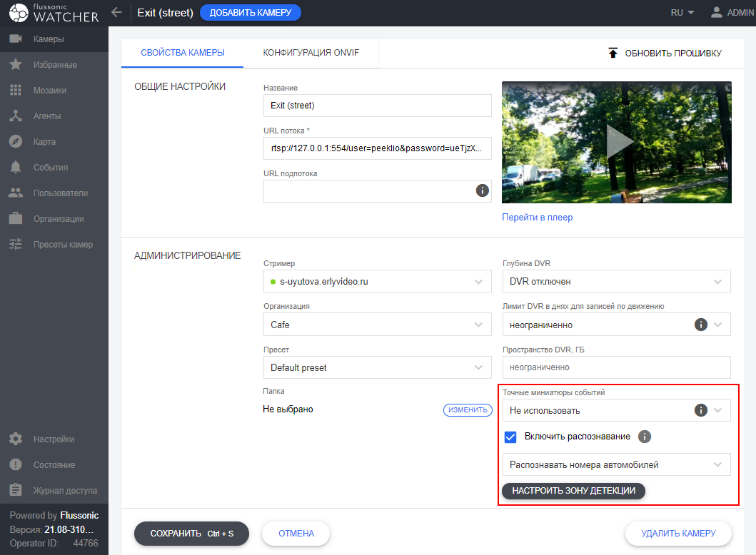Expand the Streamer dropdown
756x555 pixels.
tap(377, 282)
